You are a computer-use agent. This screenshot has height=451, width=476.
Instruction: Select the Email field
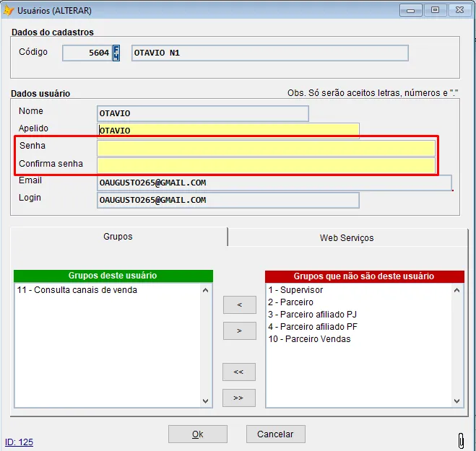point(274,183)
